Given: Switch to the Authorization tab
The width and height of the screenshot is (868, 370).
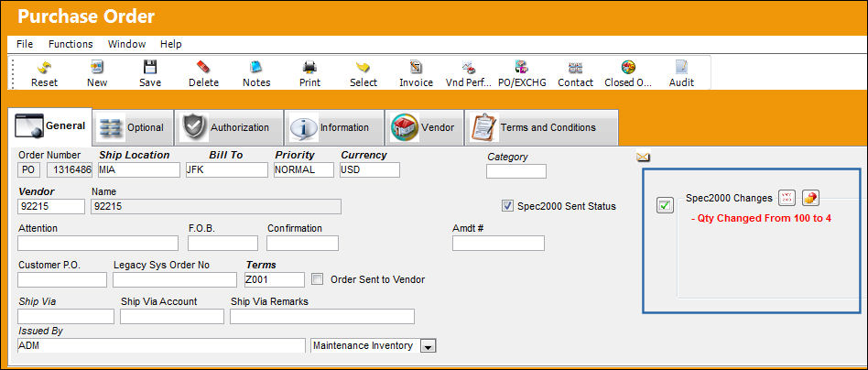Looking at the screenshot, I should (229, 127).
